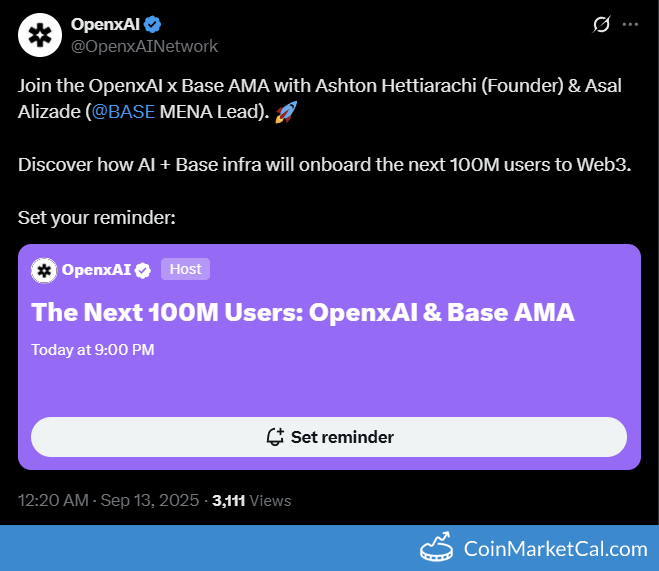
Task: Click the OpenxAI display name at top
Action: coord(105,24)
